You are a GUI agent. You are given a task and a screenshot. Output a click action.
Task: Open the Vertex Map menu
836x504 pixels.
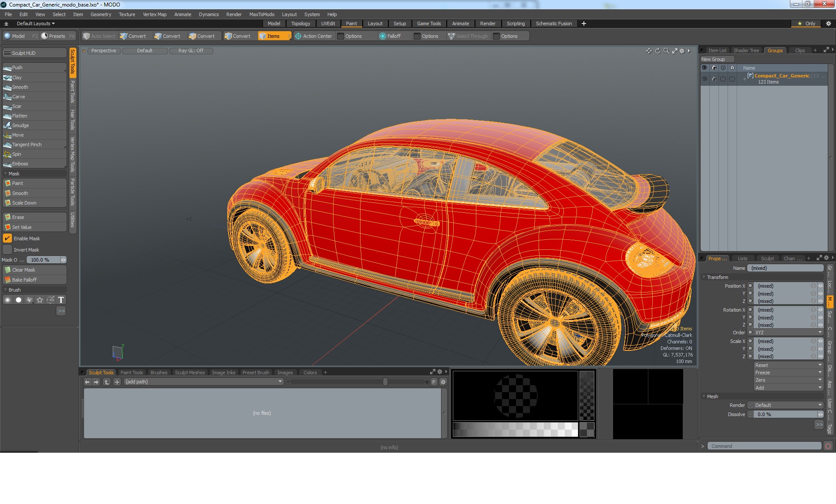(155, 14)
